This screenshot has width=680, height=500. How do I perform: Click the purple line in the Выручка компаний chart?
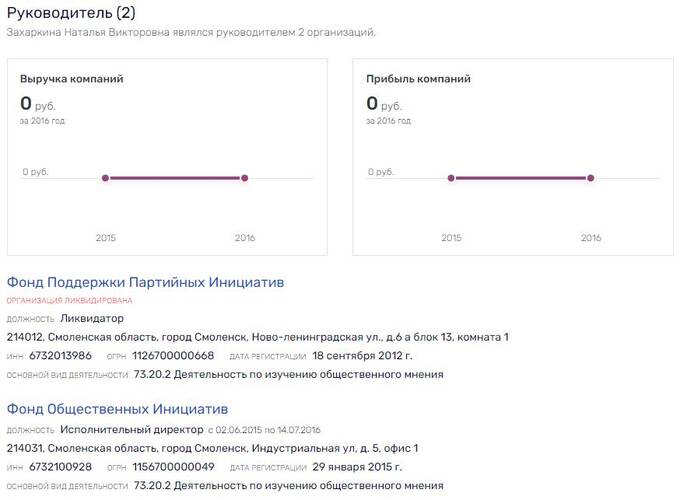pos(175,178)
